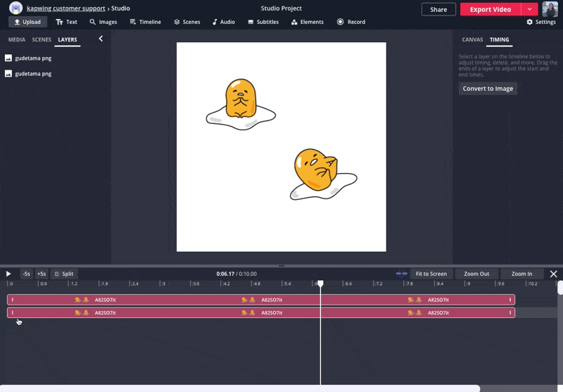Click the Convert to Image button
Screen dimensions: 563x392
point(488,89)
